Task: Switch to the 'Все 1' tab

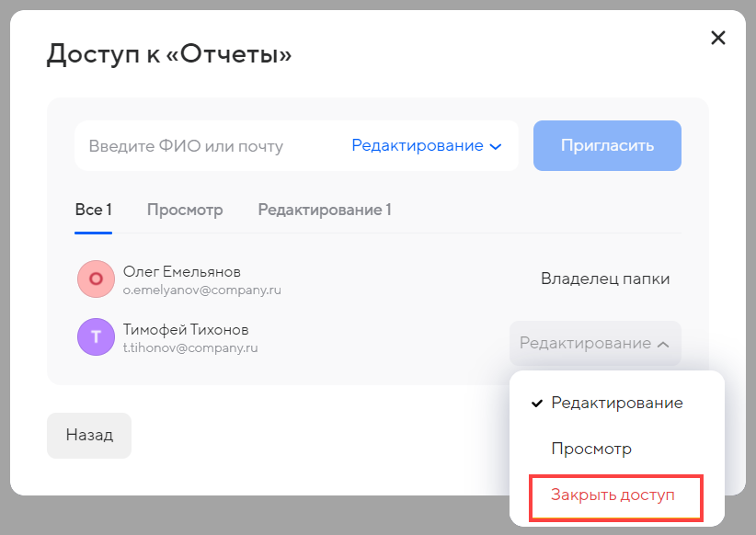Action: coord(93,210)
